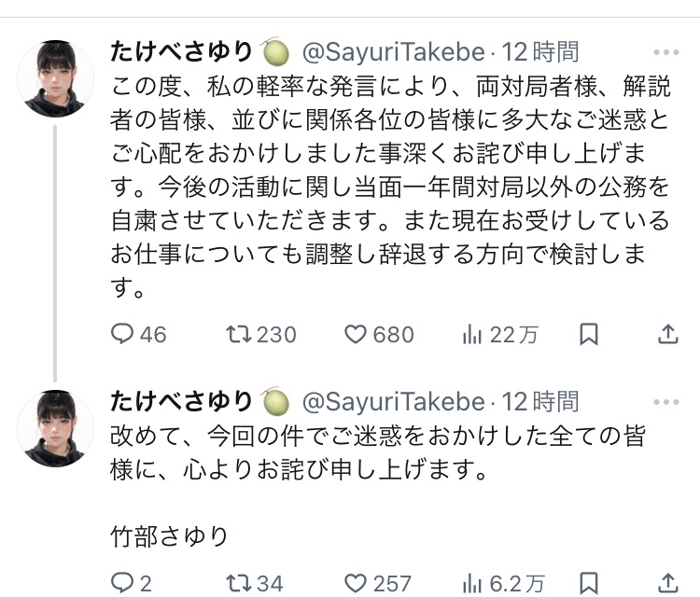Open more options for second tweet
The image size is (700, 597).
[666, 402]
